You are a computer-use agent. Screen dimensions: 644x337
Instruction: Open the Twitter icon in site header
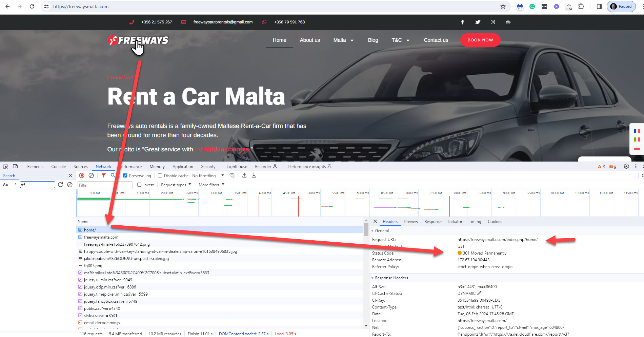478,22
